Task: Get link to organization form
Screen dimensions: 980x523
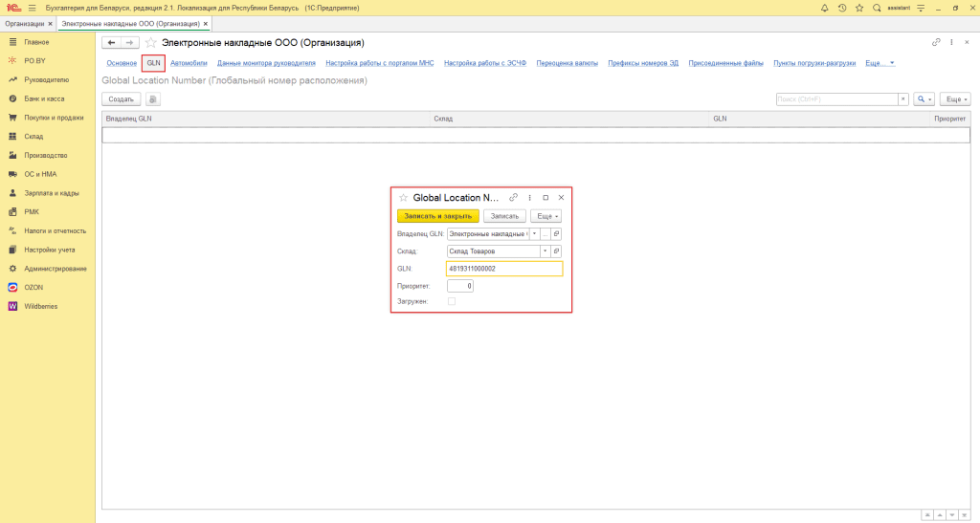Action: click(x=936, y=42)
